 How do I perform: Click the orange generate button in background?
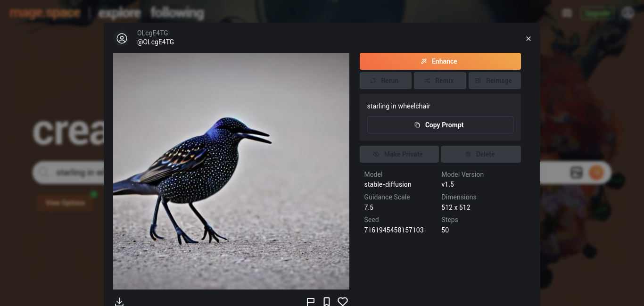click(x=596, y=173)
